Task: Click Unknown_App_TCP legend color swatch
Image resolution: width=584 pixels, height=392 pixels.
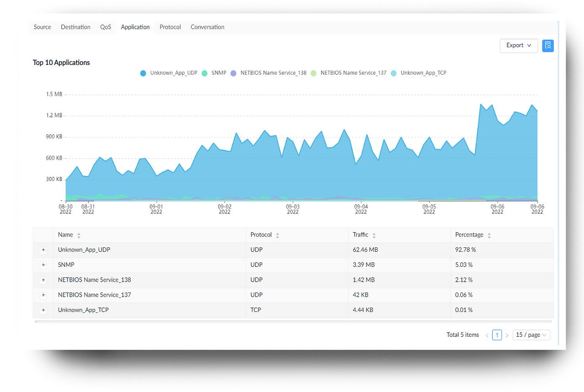Action: (394, 73)
